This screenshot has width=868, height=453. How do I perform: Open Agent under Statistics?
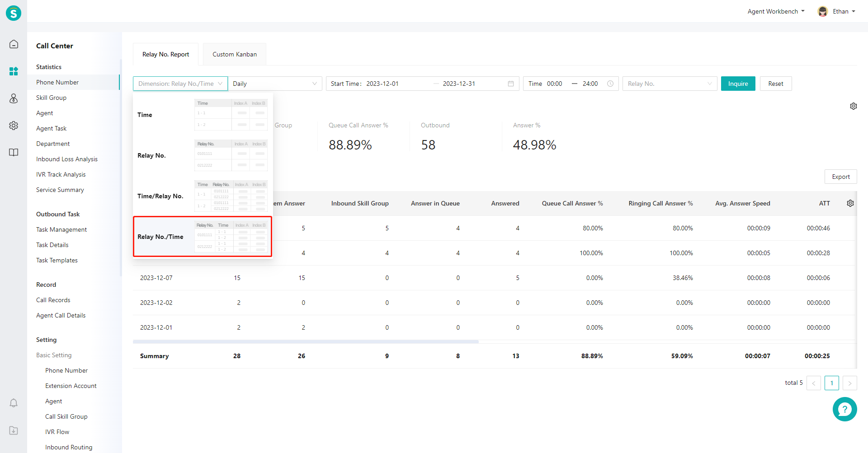[45, 113]
